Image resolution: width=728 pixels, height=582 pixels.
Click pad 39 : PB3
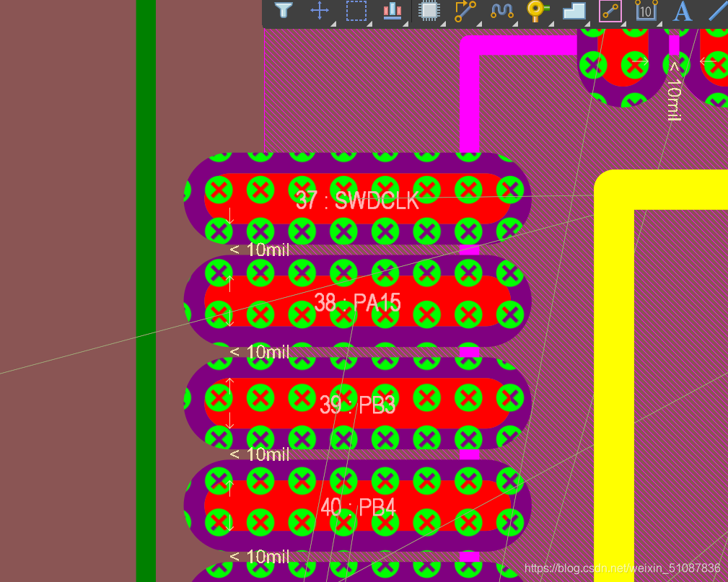pyautogui.click(x=357, y=404)
